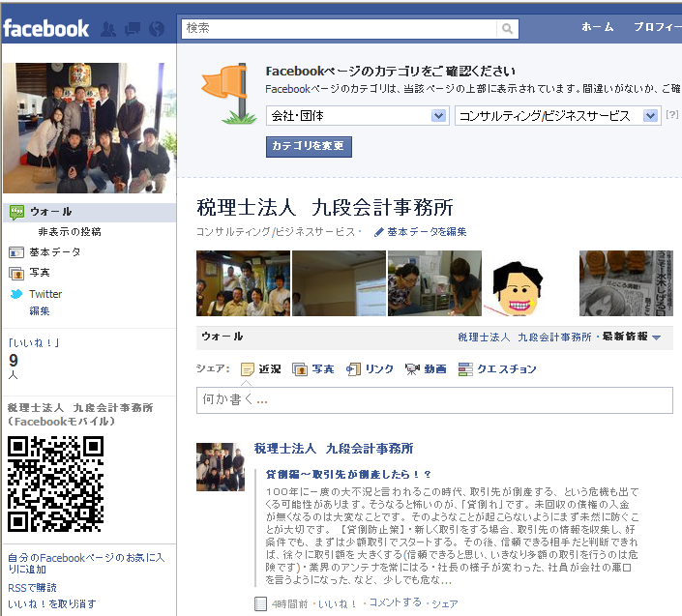The image size is (682, 616).
Task: Click 税理士法人 九段会計事務所 wall filter link
Action: click(x=524, y=337)
